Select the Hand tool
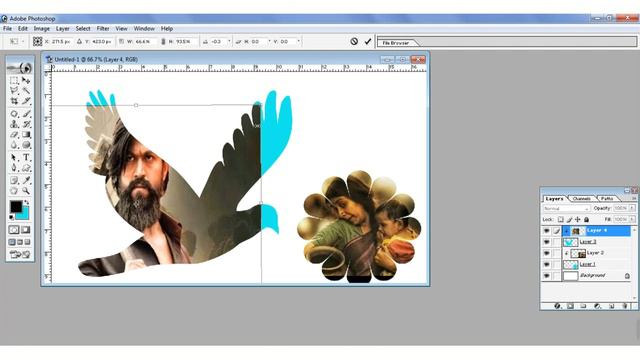 pyautogui.click(x=14, y=190)
